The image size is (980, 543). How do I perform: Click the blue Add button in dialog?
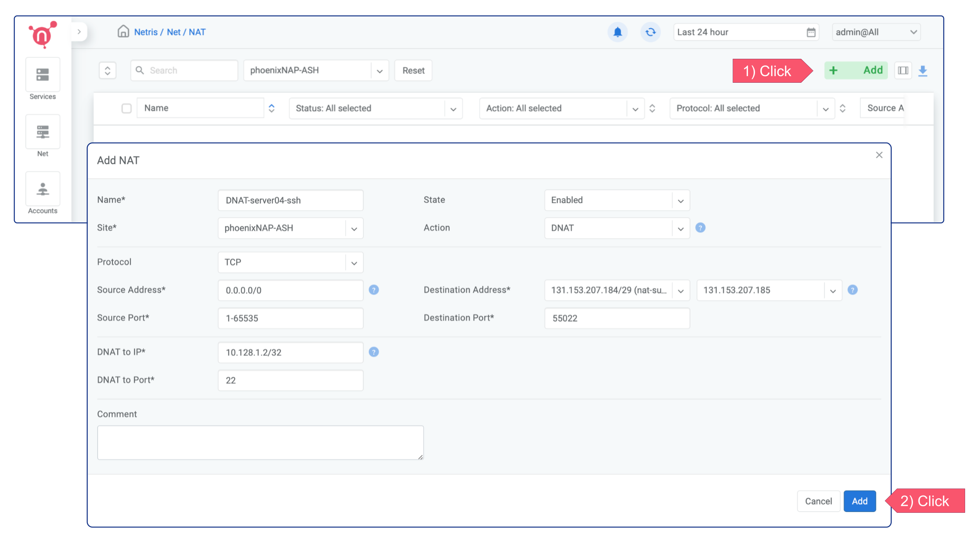coord(859,501)
